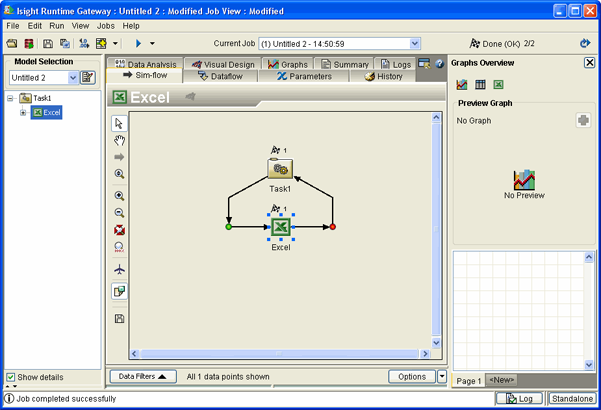This screenshot has height=410, width=601.
Task: Collapse the Task1 tree node
Action: 10,99
